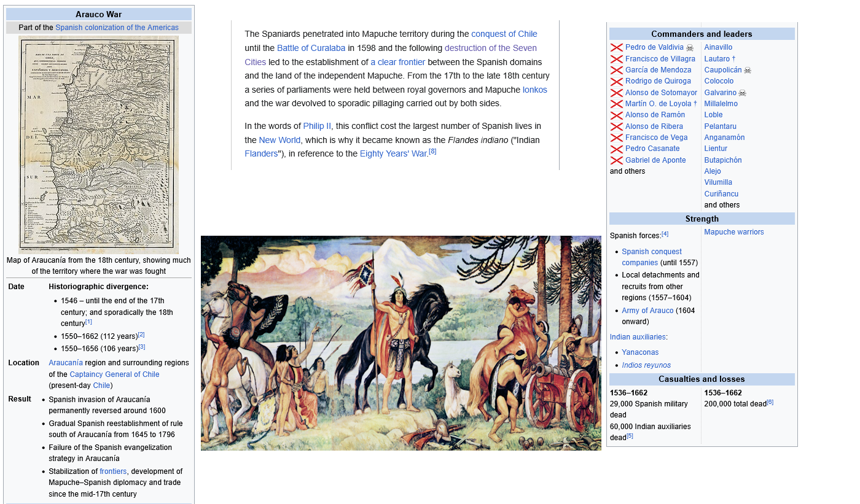Click the flag icon beside García de Mendoza
The image size is (860, 504).
616,70
